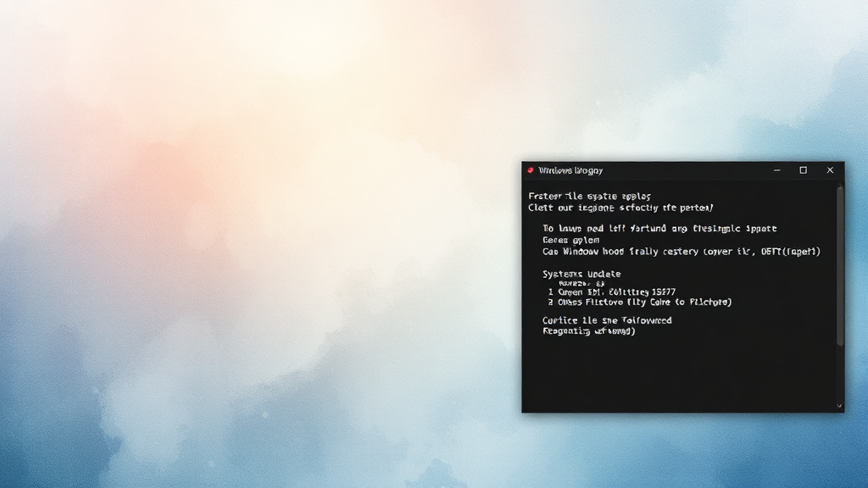
Task: Close the terminal window
Action: click(830, 170)
